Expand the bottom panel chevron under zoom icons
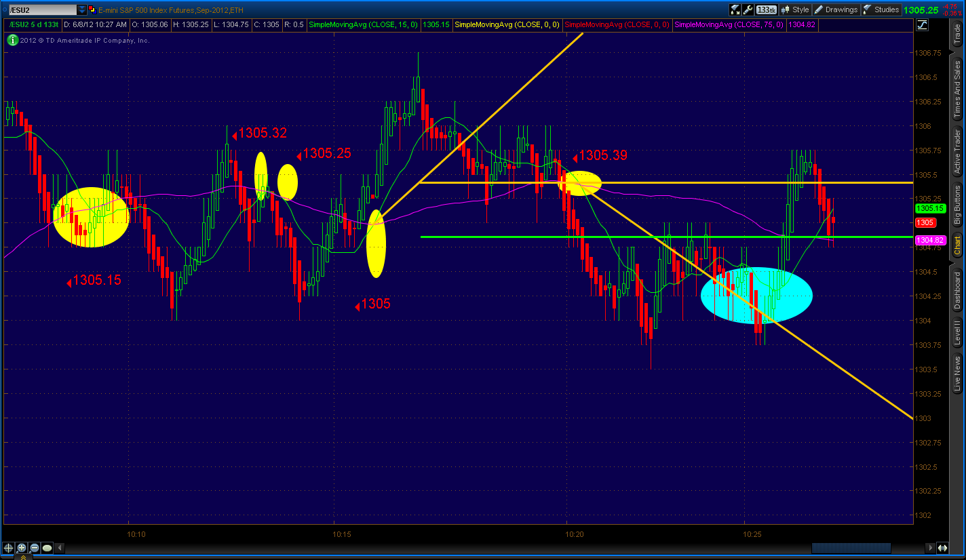Viewport: 966px width, 560px height. pos(22,557)
